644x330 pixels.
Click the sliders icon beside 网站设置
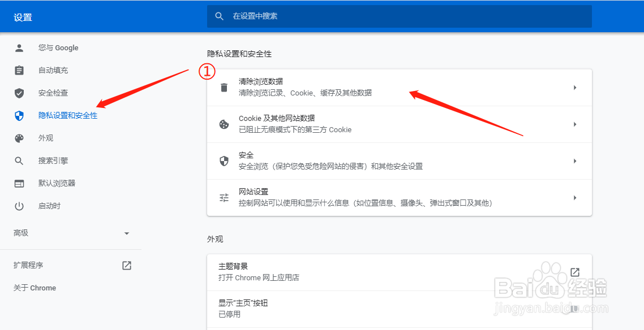click(224, 198)
